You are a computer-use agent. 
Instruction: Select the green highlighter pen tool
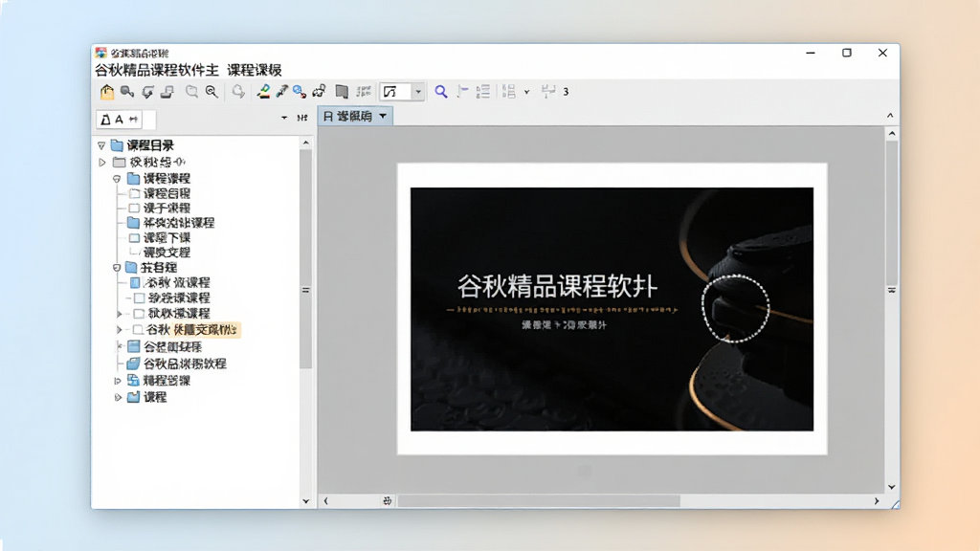[264, 92]
